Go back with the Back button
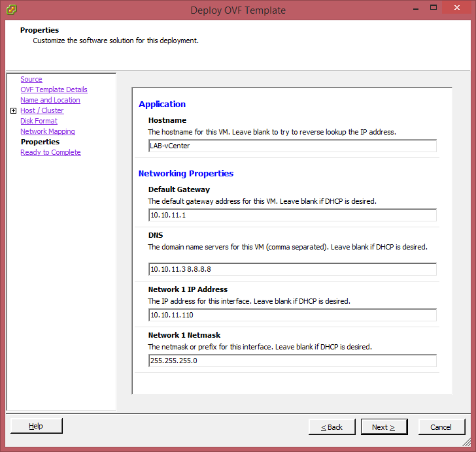The image size is (476, 452). 332,427
